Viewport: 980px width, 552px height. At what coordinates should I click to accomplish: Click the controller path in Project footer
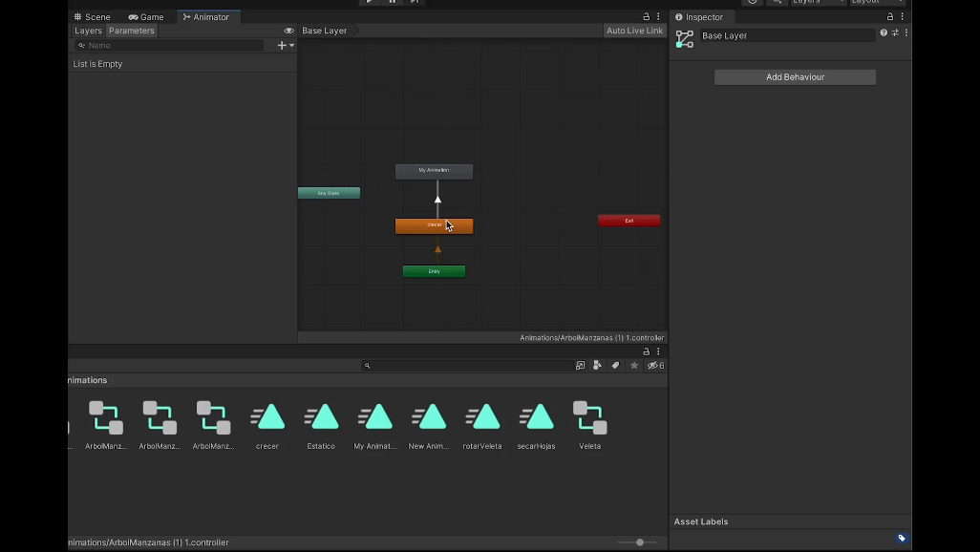click(x=149, y=542)
